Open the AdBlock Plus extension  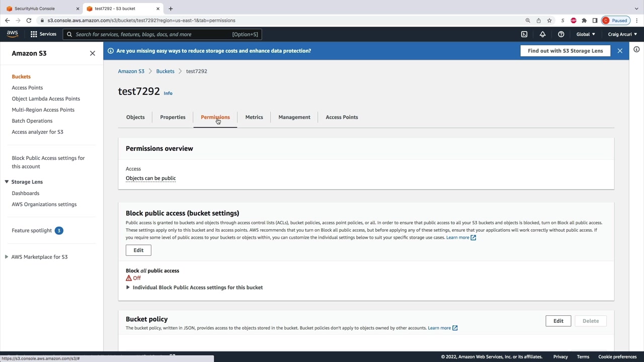click(574, 21)
